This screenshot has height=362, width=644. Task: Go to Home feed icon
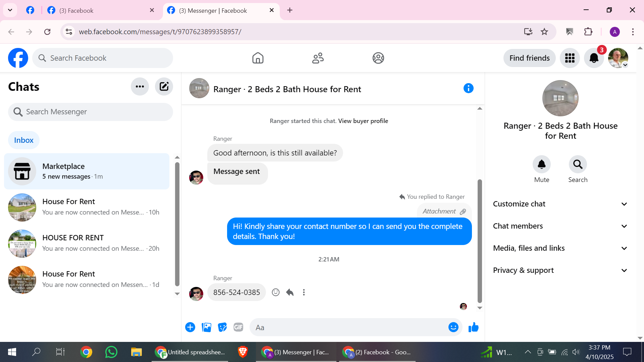[258, 58]
